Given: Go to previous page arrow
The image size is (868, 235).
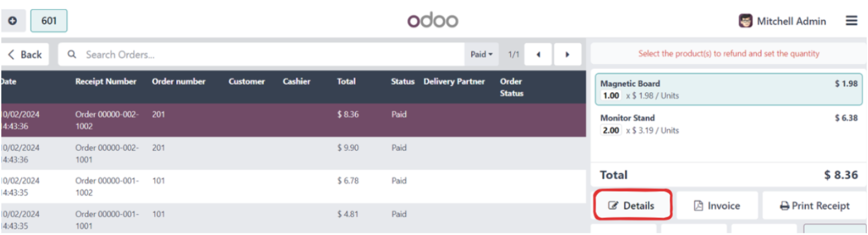Looking at the screenshot, I should click(x=539, y=54).
